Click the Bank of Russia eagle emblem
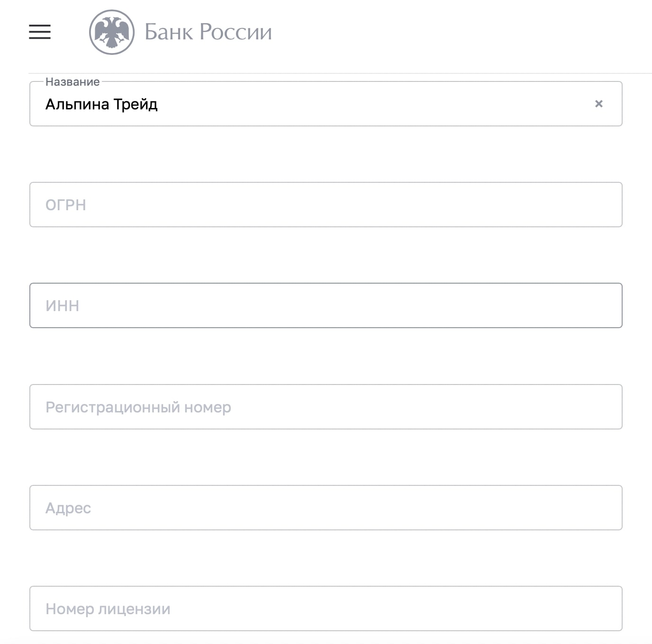 (x=112, y=32)
